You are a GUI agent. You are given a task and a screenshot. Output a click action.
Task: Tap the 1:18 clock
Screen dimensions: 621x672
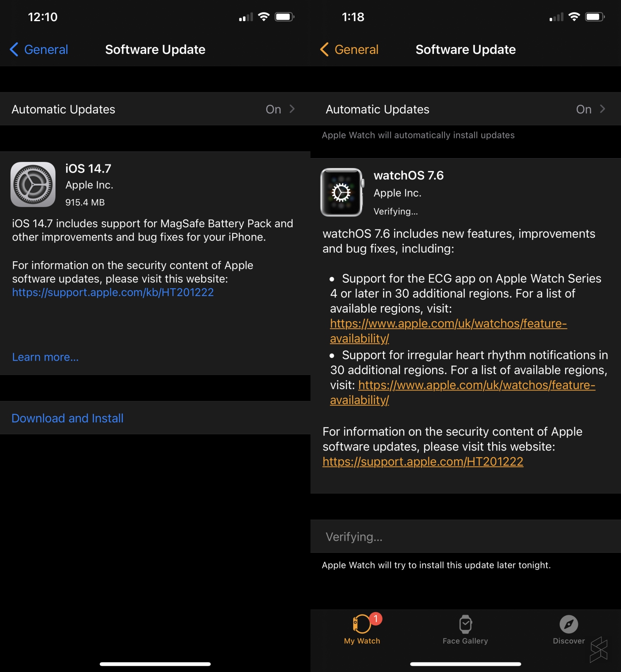point(353,17)
